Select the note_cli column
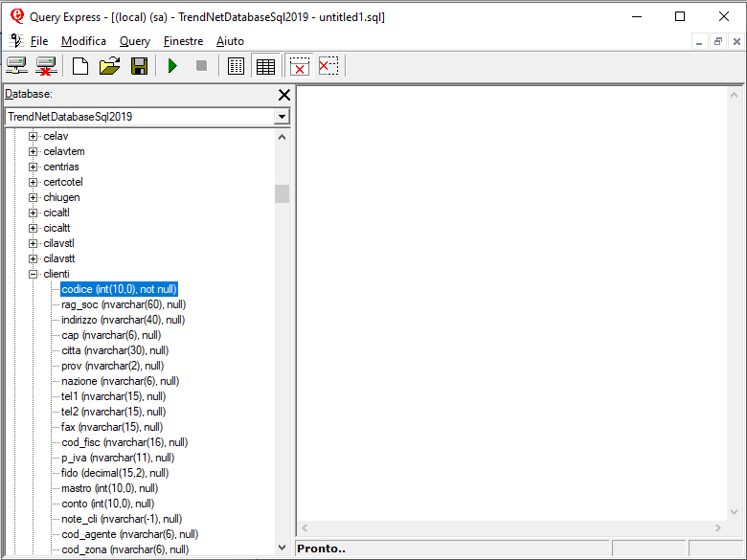The image size is (747, 560). point(122,519)
